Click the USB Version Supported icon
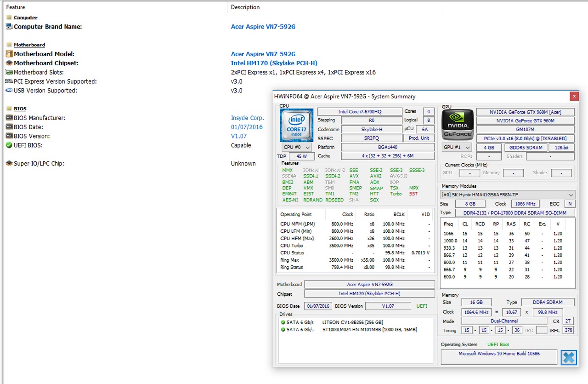Image resolution: width=588 pixels, height=384 pixels. coord(9,91)
